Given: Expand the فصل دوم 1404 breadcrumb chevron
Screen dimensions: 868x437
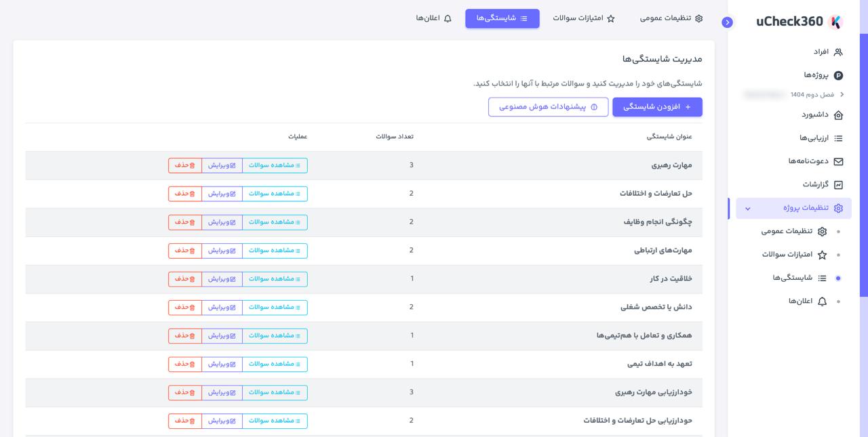Looking at the screenshot, I should click(844, 95).
